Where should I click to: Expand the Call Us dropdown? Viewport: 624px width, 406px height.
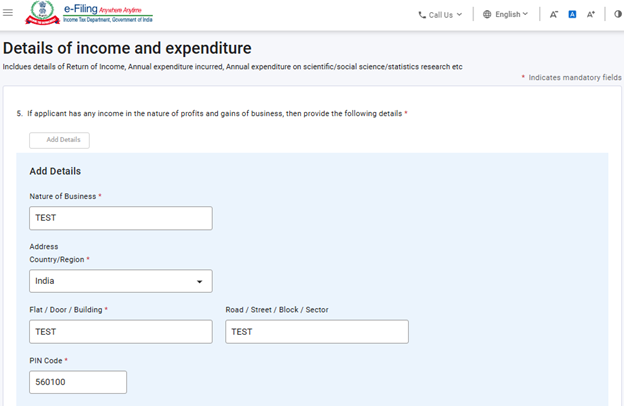[441, 15]
